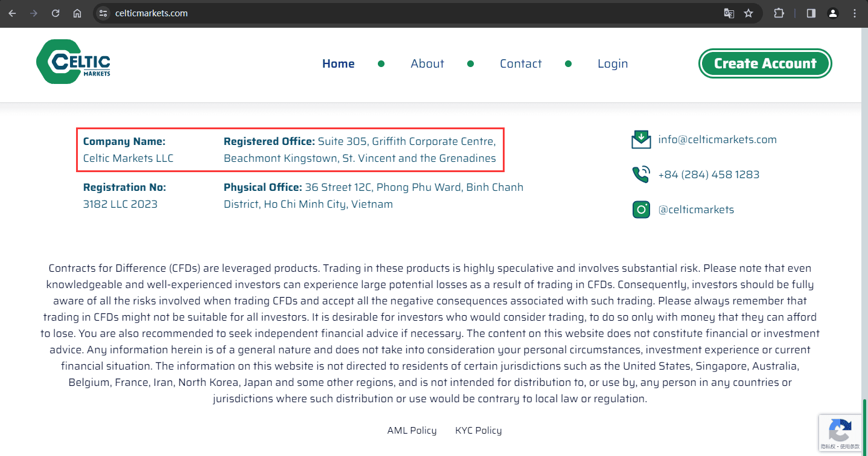Click the Company Name label
Image resolution: width=868 pixels, height=456 pixels.
point(124,141)
